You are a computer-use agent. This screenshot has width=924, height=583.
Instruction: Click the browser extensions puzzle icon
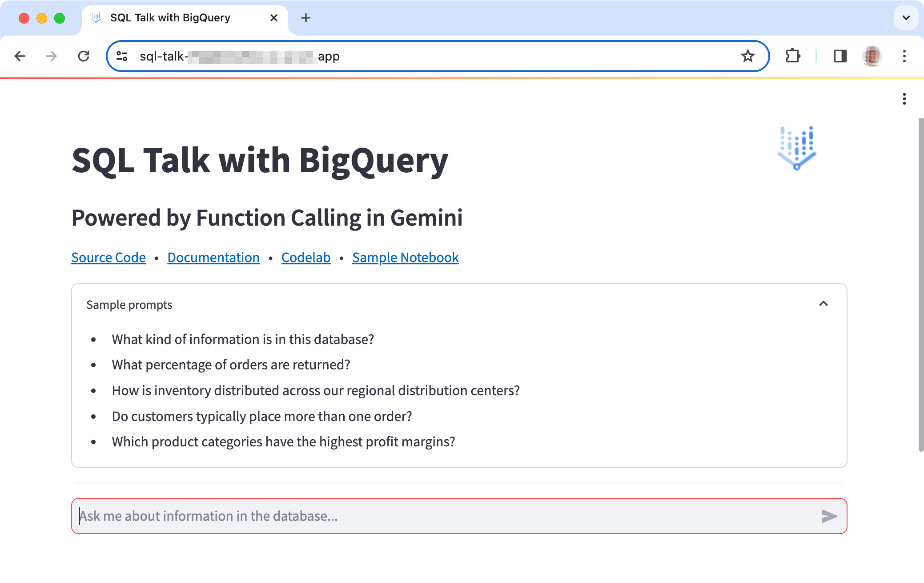[792, 56]
